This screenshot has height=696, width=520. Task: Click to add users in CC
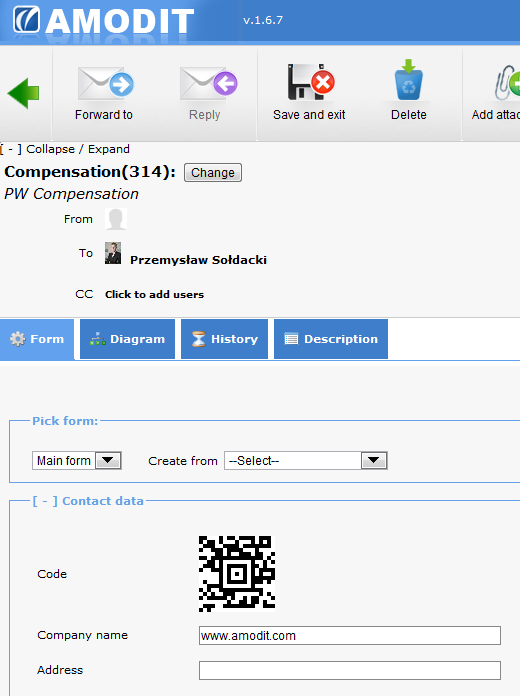coord(155,294)
